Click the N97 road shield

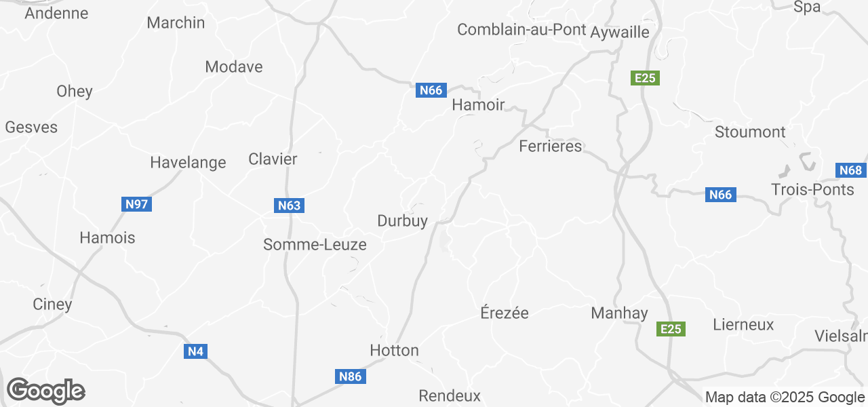coord(136,204)
